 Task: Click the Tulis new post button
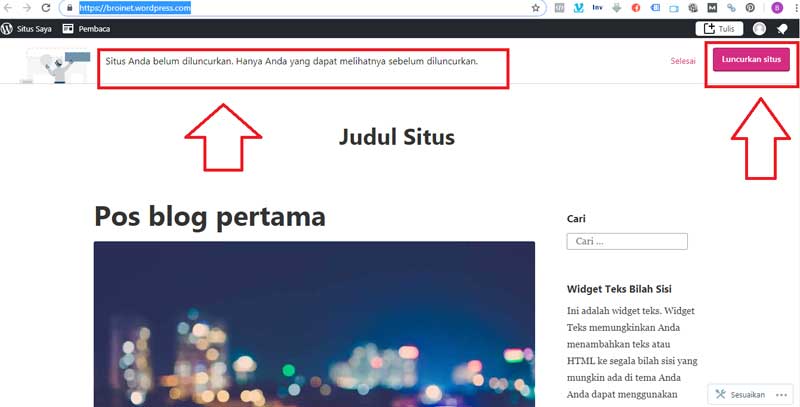pos(719,29)
